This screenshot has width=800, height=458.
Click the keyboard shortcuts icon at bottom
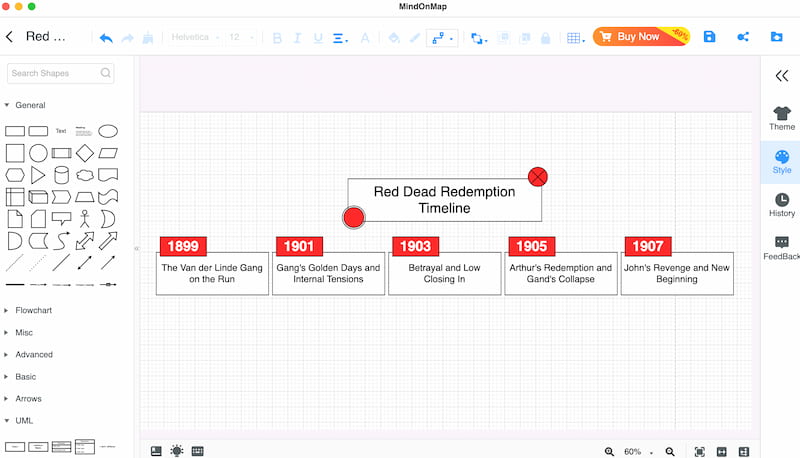pos(197,451)
